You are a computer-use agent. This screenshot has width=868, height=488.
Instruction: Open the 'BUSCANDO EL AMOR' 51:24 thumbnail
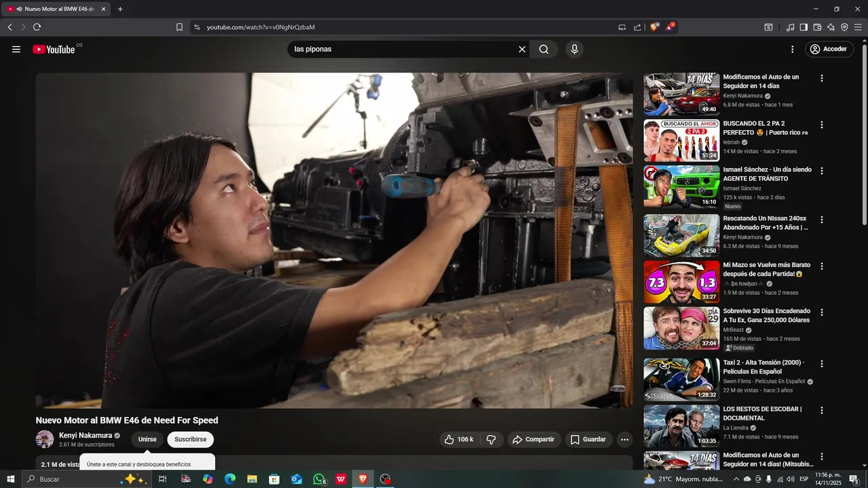click(x=682, y=140)
